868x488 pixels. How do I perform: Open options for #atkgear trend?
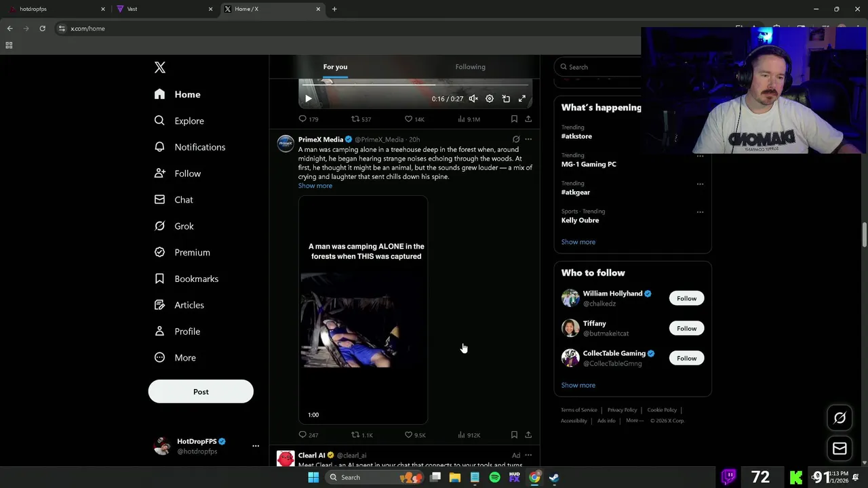click(x=700, y=184)
